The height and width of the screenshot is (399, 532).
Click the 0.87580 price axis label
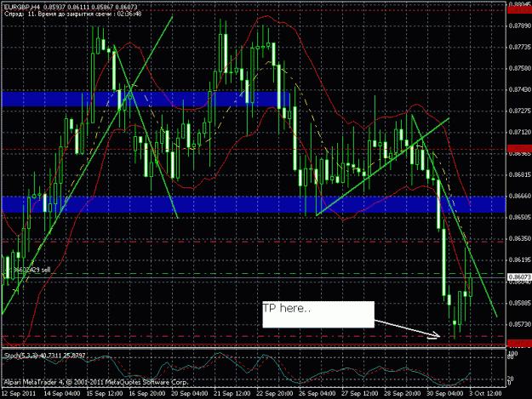[x=519, y=68]
